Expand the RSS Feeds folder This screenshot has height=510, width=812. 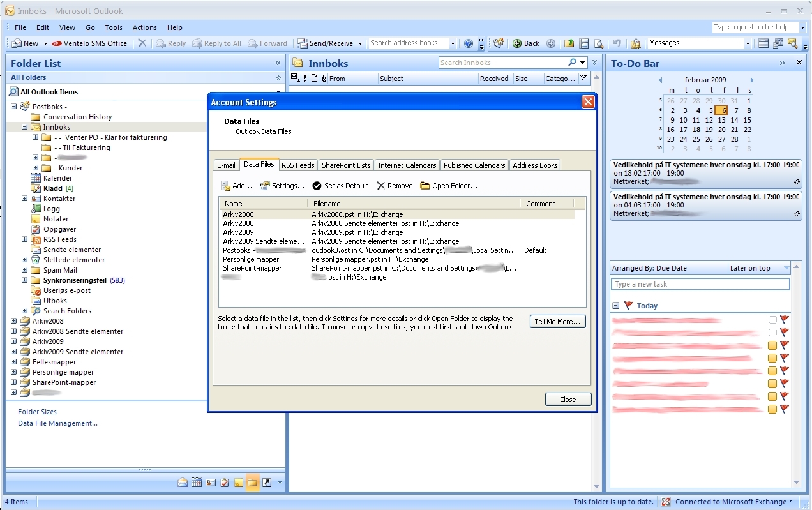(x=25, y=239)
